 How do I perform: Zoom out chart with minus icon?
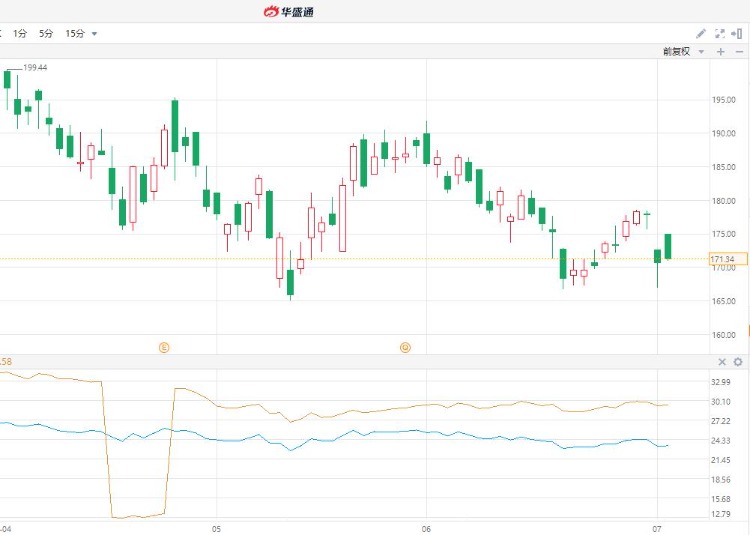click(738, 51)
